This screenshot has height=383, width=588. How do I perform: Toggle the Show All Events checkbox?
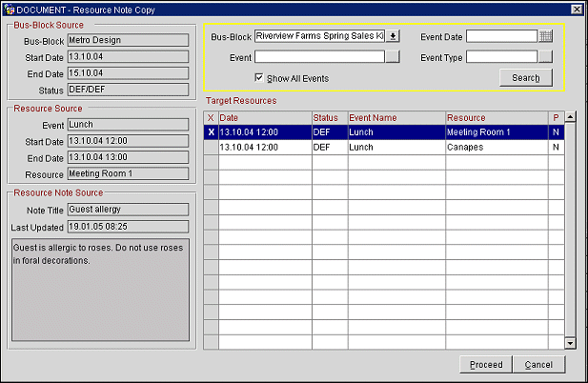259,76
